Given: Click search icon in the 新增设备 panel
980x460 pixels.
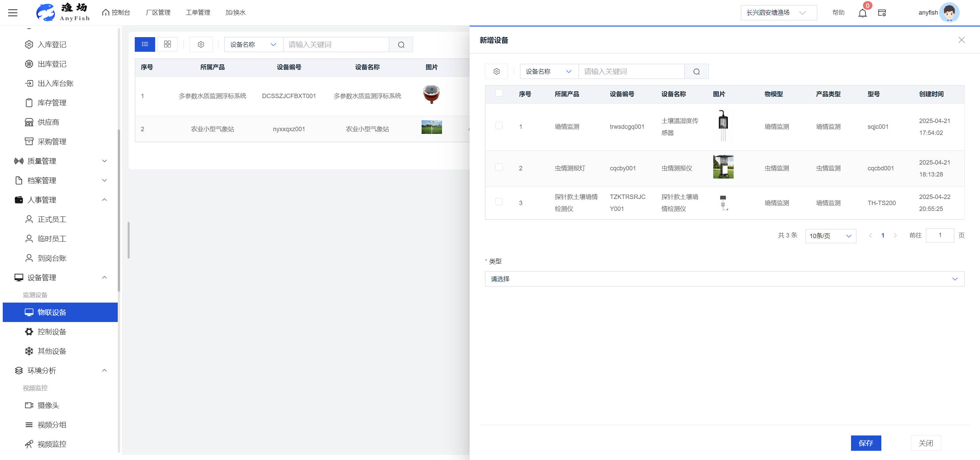Looking at the screenshot, I should coord(696,72).
